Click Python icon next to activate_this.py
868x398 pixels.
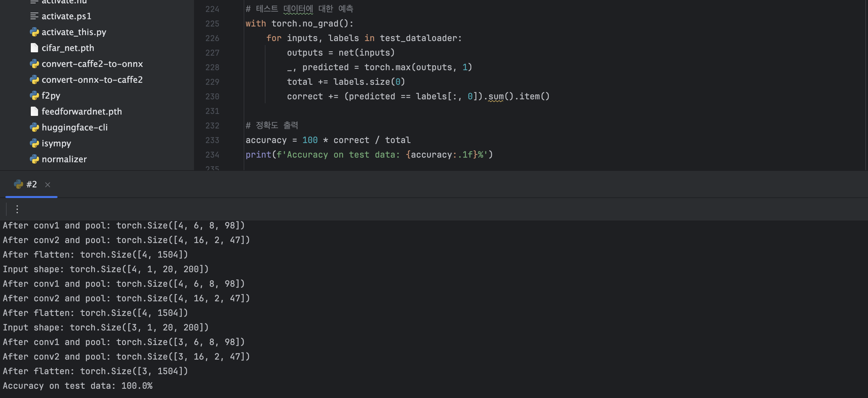click(x=34, y=32)
